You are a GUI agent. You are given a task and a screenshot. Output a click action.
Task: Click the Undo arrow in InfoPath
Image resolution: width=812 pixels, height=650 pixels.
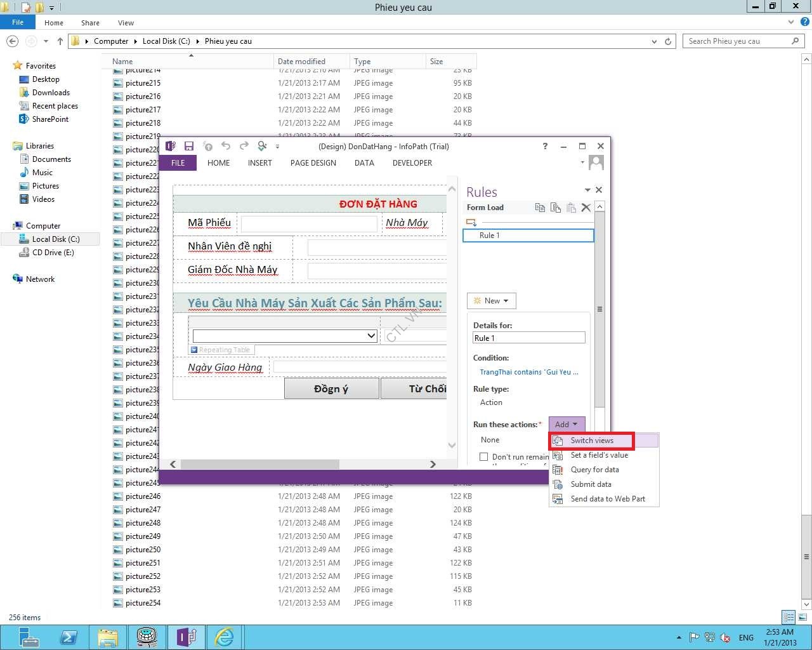[x=226, y=146]
